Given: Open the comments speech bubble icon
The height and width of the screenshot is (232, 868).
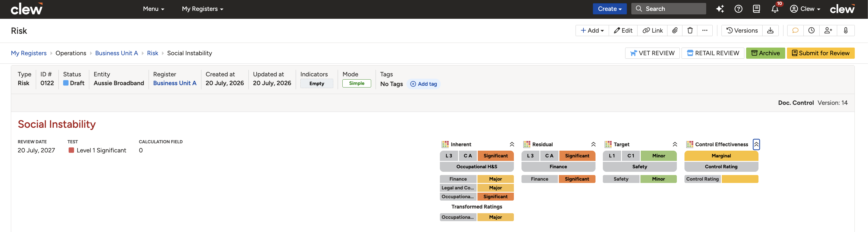Looking at the screenshot, I should point(795,30).
